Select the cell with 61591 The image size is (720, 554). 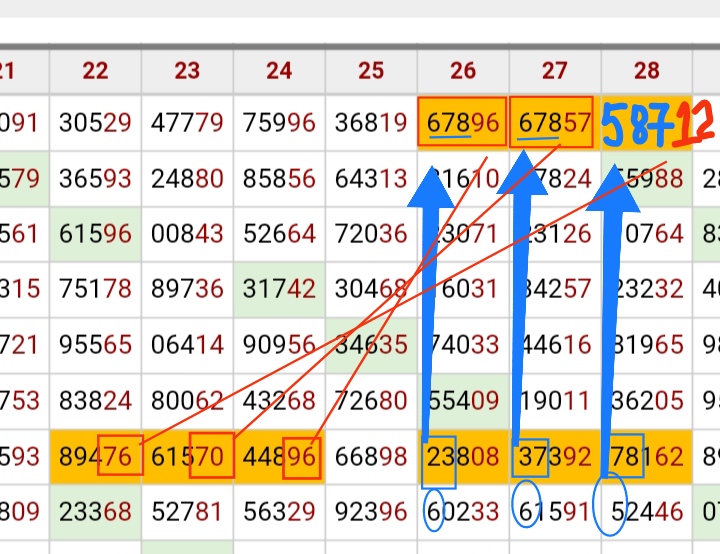pyautogui.click(x=555, y=512)
